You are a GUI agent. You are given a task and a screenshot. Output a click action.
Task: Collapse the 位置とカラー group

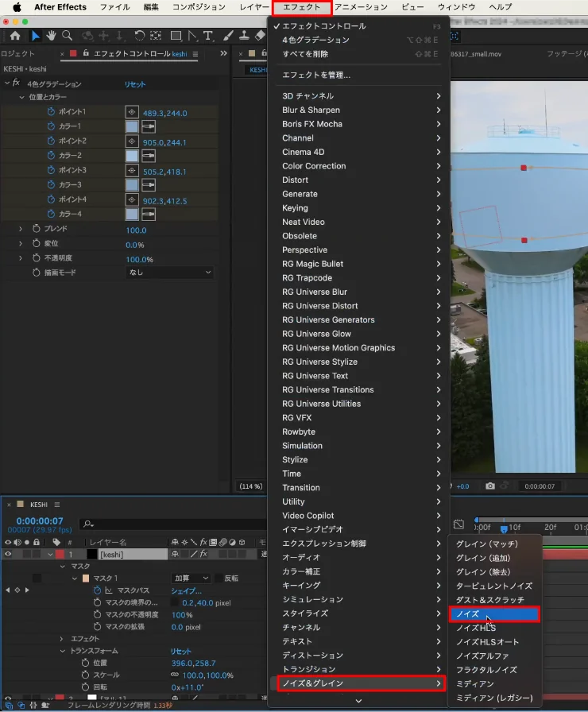[21, 97]
